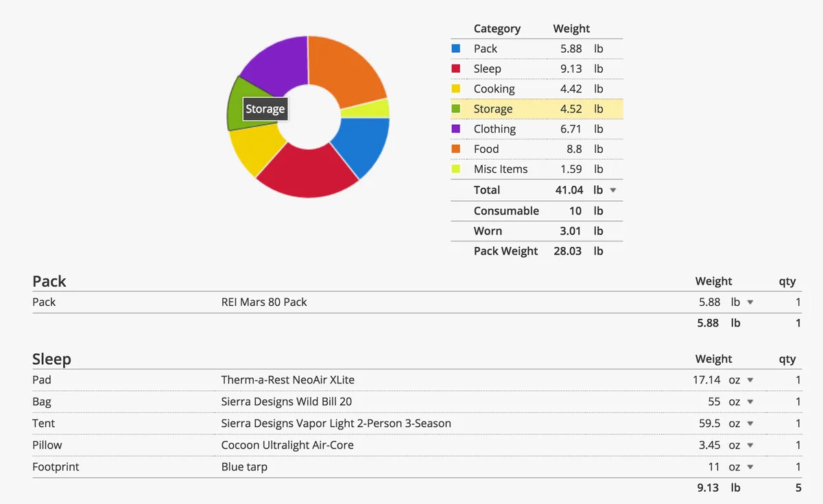Open the oz unit dropdown for Therm-a-Rest NeoAir XLite
Image resolution: width=823 pixels, height=504 pixels.
750,380
